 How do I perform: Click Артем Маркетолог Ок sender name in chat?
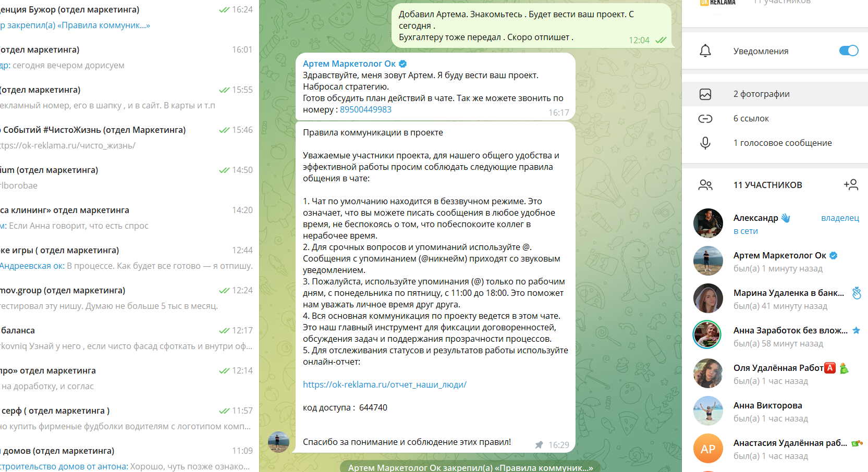(349, 64)
